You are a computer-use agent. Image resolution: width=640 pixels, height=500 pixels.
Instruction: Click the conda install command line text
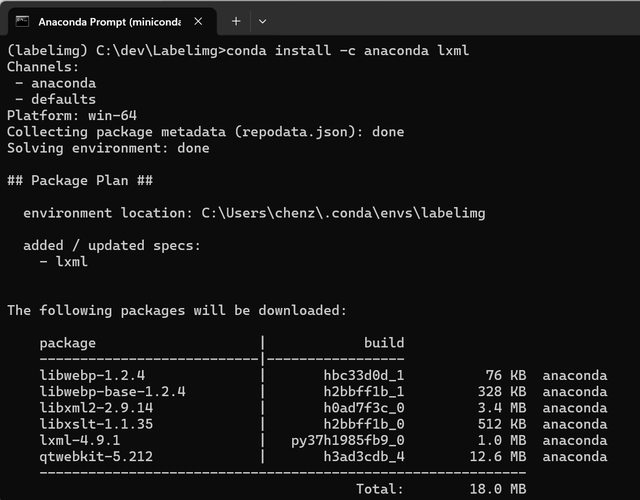coord(347,51)
